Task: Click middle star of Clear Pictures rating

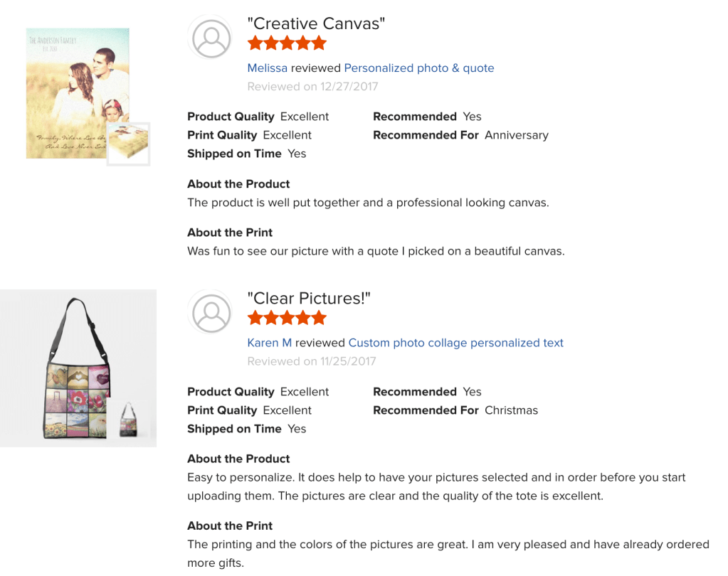Action: pyautogui.click(x=287, y=318)
